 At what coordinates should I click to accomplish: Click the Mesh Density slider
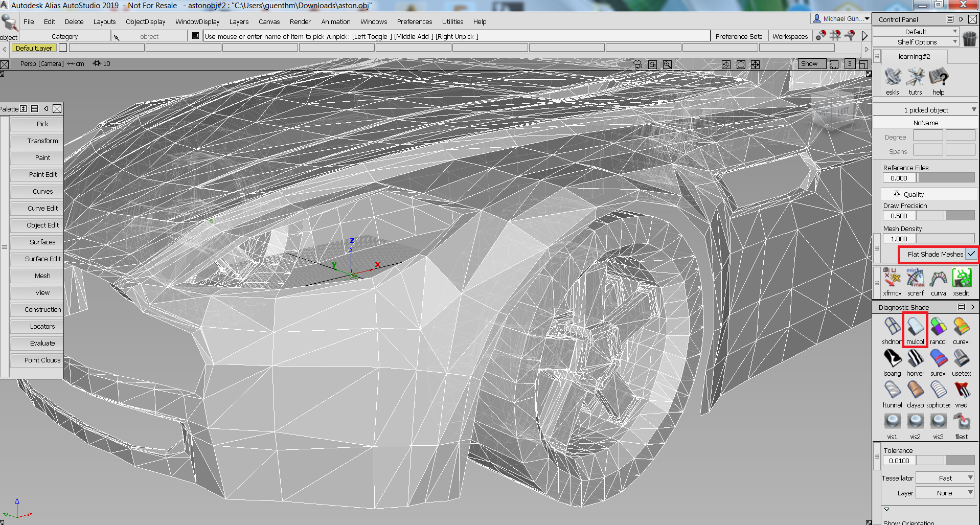[x=945, y=239]
